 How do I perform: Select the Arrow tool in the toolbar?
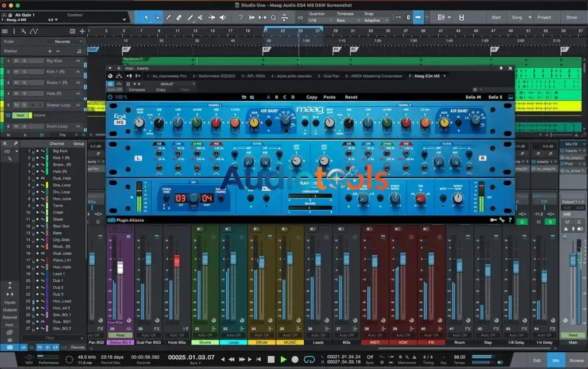(146, 18)
